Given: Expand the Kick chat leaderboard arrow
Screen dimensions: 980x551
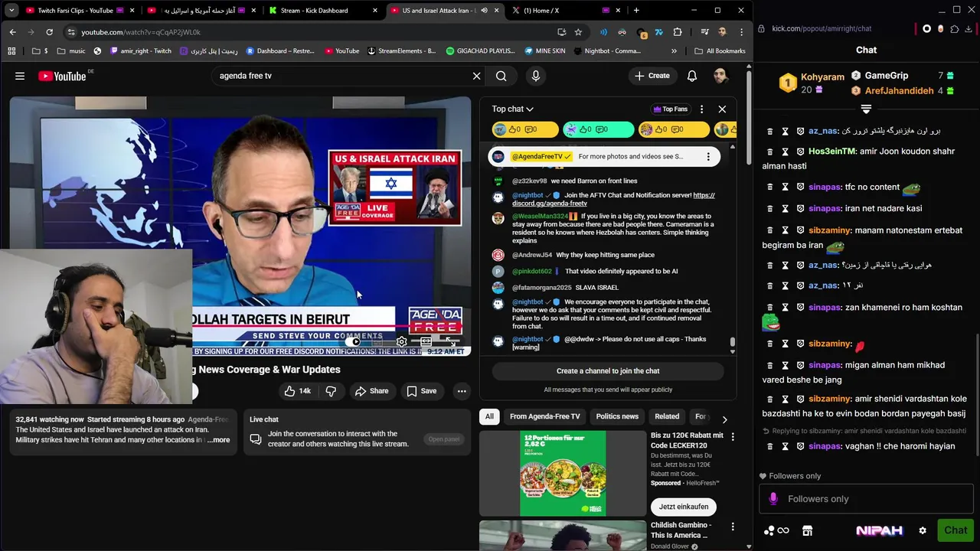Looking at the screenshot, I should point(866,109).
